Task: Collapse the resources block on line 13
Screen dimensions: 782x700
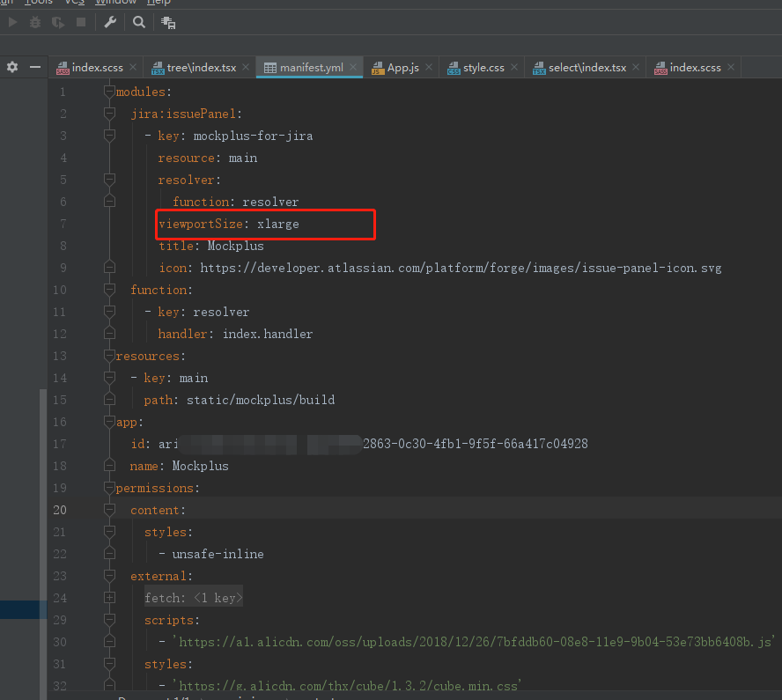Action: pyautogui.click(x=109, y=356)
